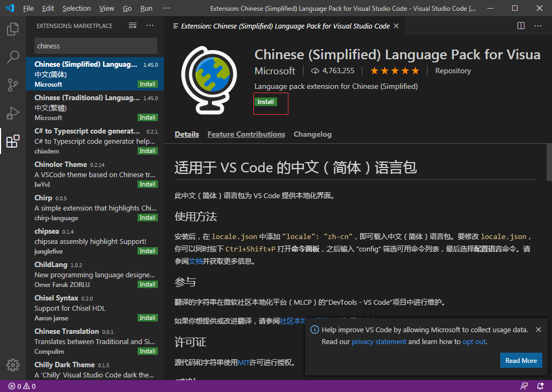Install Chinese (Traditional) Language Pack
This screenshot has width=552, height=392.
(148, 118)
